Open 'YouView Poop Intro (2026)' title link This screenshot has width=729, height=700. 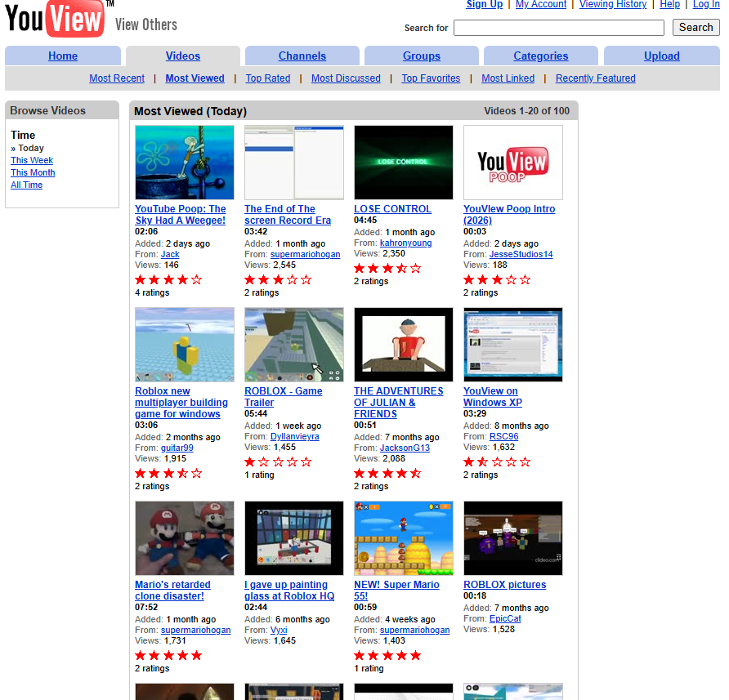click(509, 215)
